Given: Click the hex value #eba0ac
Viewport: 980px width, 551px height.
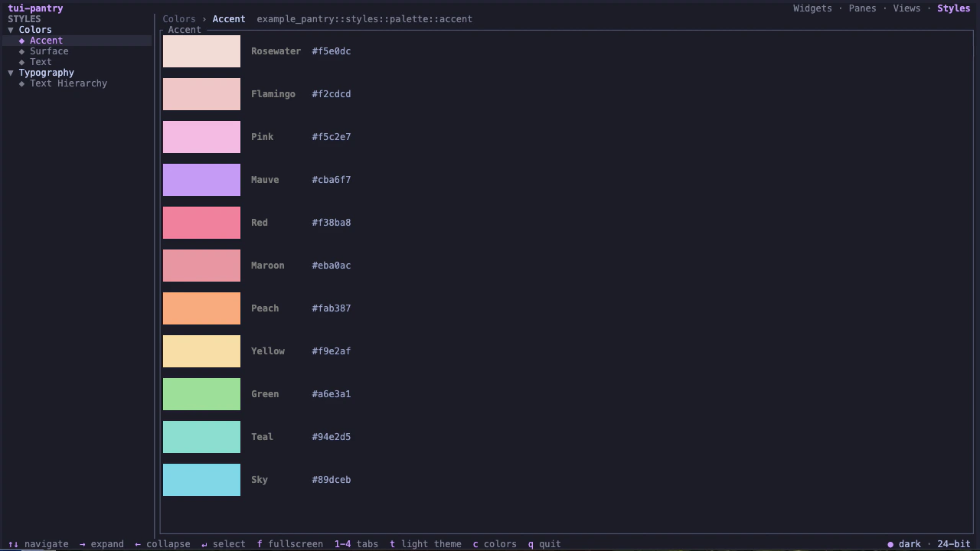Looking at the screenshot, I should pyautogui.click(x=332, y=266).
